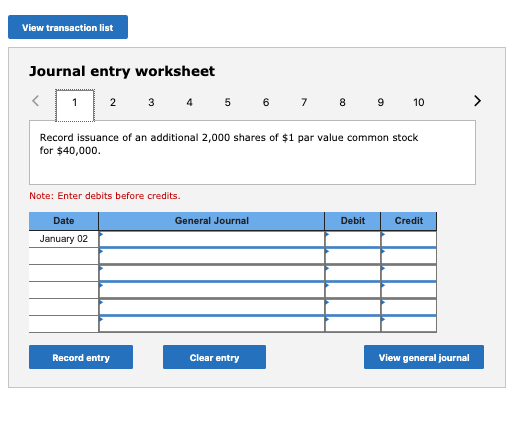The height and width of the screenshot is (422, 530).
Task: Click General Journal account field for January 02
Action: point(212,239)
